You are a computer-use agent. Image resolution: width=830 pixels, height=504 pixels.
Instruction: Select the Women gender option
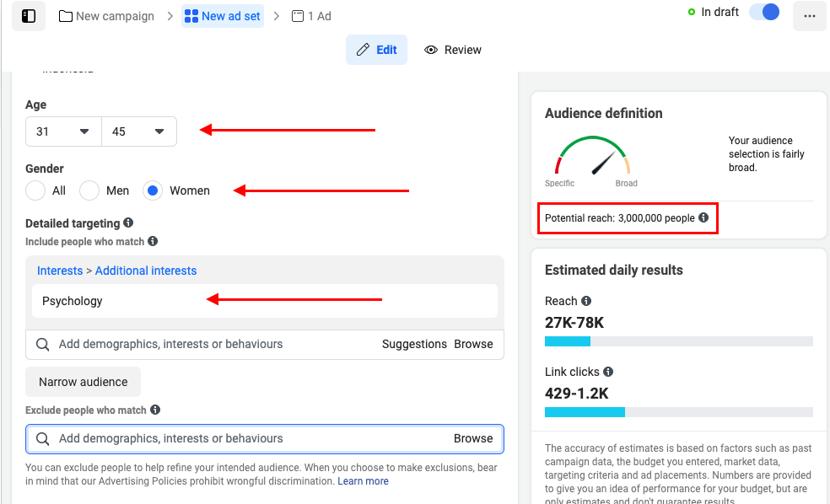pyautogui.click(x=153, y=190)
